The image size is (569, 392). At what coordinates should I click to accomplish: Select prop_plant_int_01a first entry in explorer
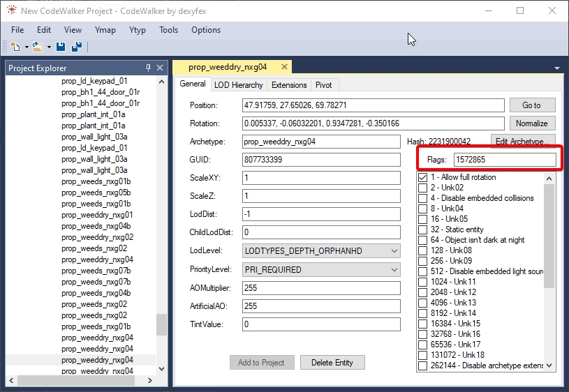click(x=94, y=114)
